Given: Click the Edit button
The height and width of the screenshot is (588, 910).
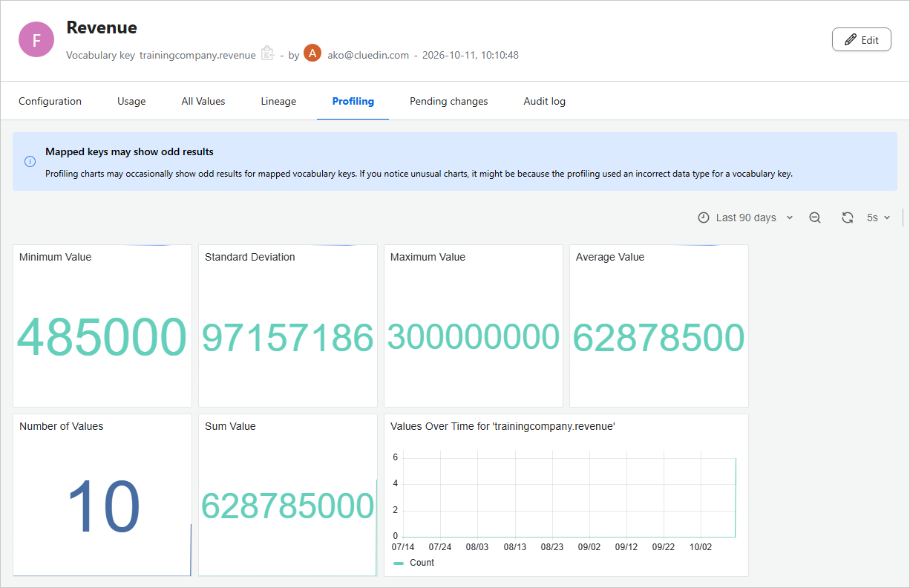Looking at the screenshot, I should 862,40.
